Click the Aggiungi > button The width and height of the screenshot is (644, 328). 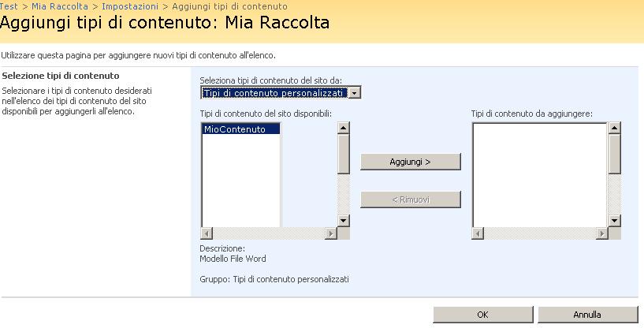coord(411,162)
